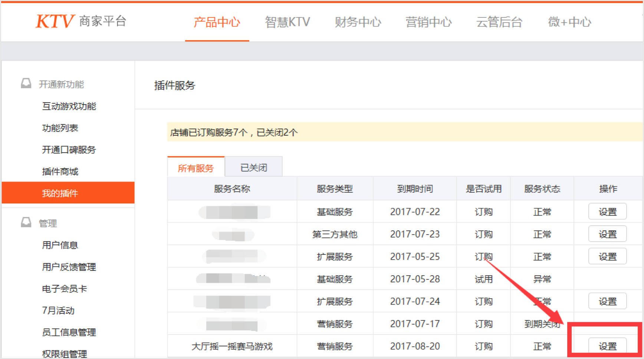
Task: Go to 员工信息管理 in the sidebar
Action: click(x=69, y=332)
